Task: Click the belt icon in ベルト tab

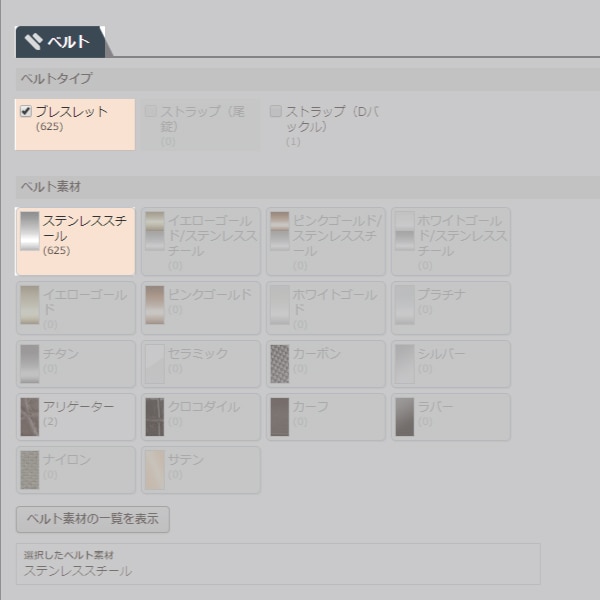Action: coord(33,42)
